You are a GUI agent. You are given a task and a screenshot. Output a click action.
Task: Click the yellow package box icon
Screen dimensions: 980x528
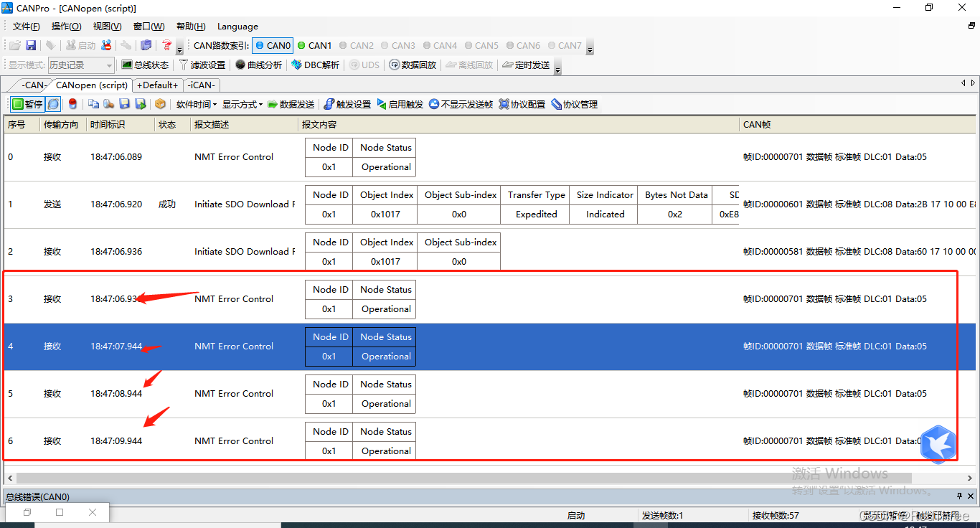(160, 104)
